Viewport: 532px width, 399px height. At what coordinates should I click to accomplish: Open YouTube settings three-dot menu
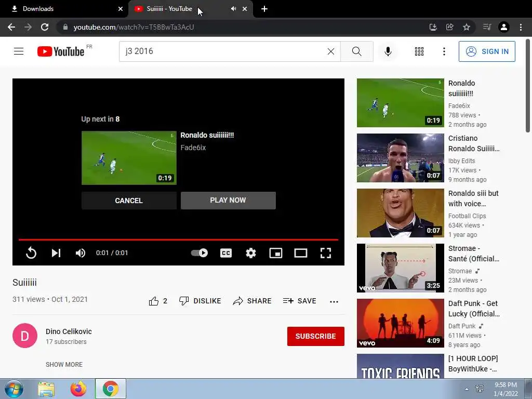point(444,51)
